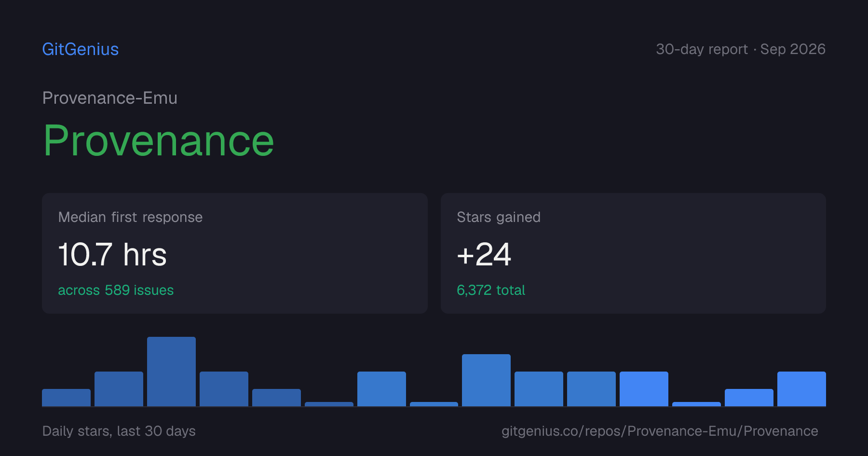Click the second bar of the chart
The width and height of the screenshot is (868, 456).
[x=119, y=389]
